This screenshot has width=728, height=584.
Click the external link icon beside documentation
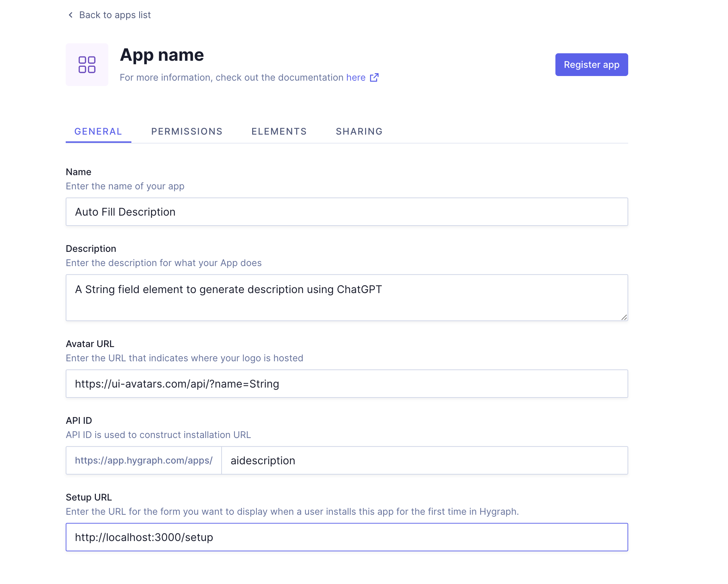[x=374, y=77]
